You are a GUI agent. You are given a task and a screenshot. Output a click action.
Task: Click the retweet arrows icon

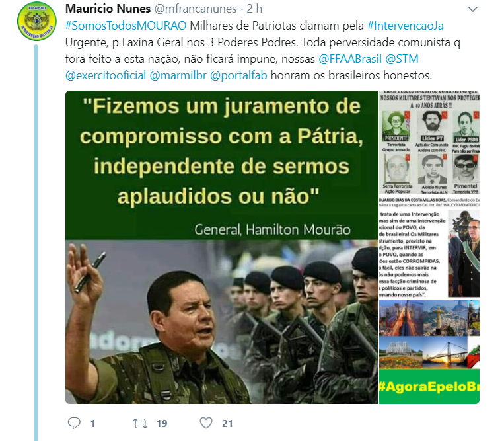point(140,423)
